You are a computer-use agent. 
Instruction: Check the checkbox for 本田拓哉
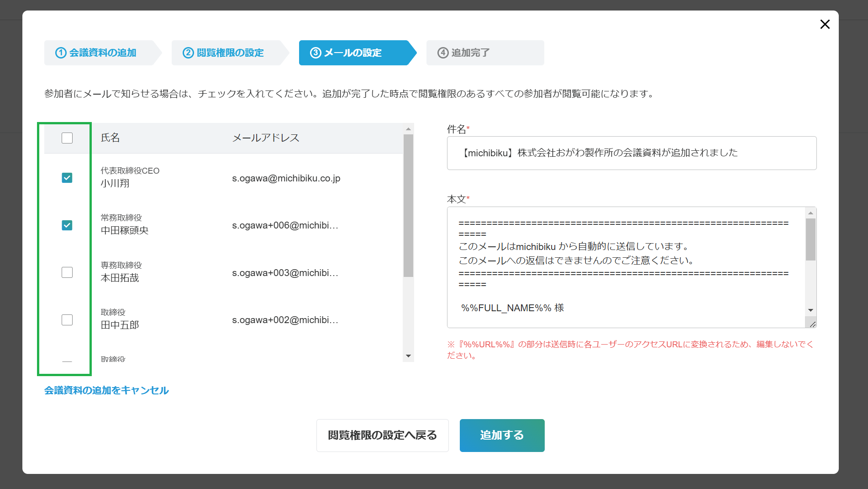tap(67, 272)
